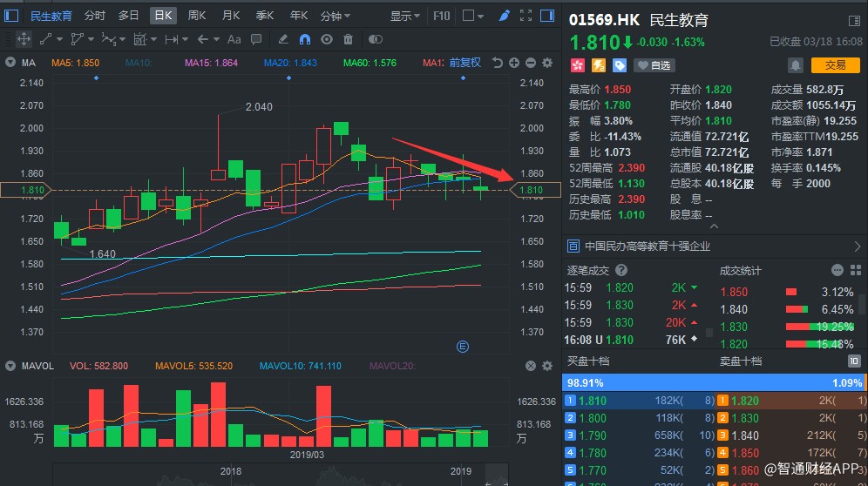Click the circled E event marker

coord(463,347)
